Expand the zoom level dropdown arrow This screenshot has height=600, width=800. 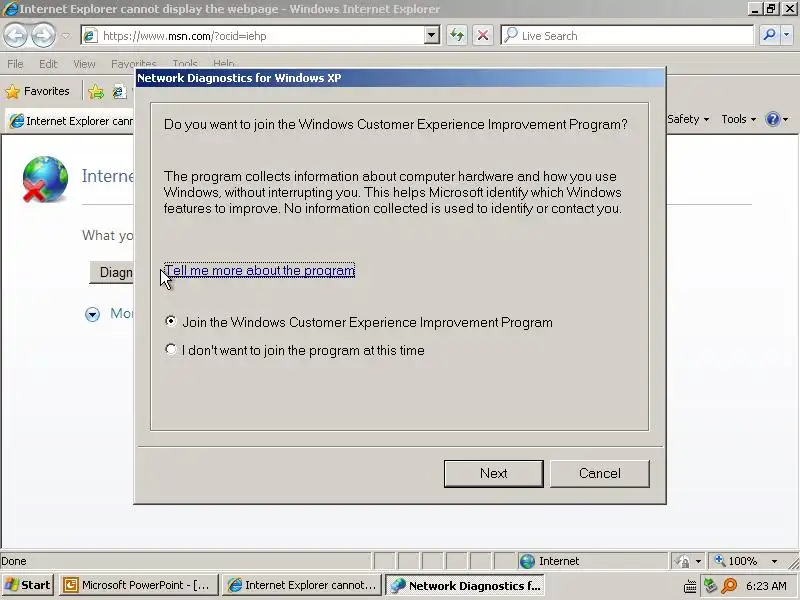774,561
